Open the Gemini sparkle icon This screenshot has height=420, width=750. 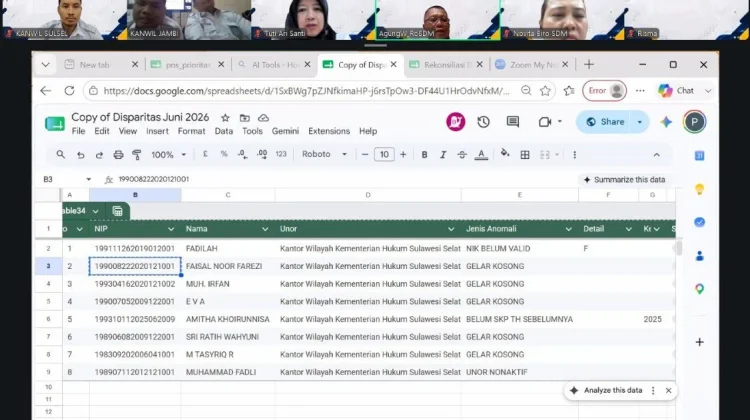point(666,122)
